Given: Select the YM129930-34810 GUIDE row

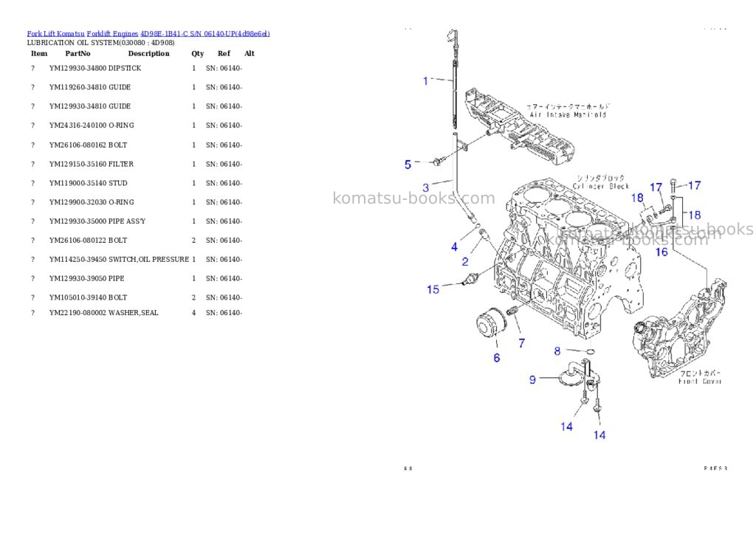Looking at the screenshot, I should [x=137, y=106].
